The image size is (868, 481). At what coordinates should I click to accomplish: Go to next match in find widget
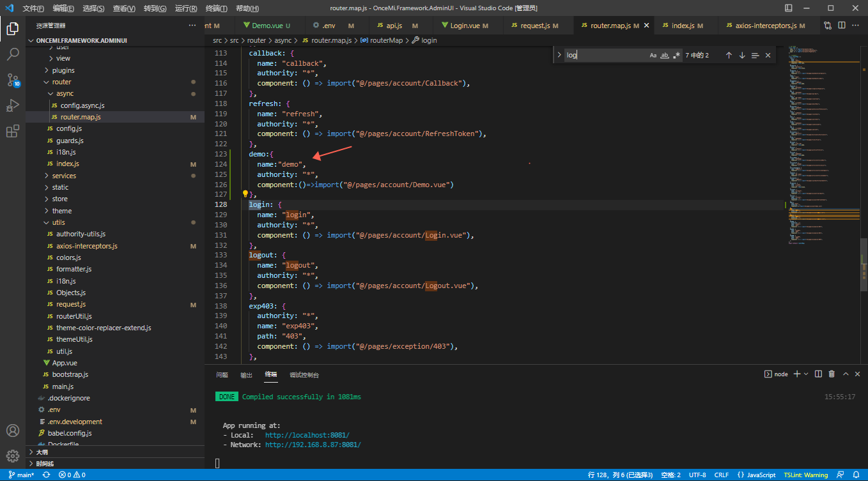tap(742, 56)
